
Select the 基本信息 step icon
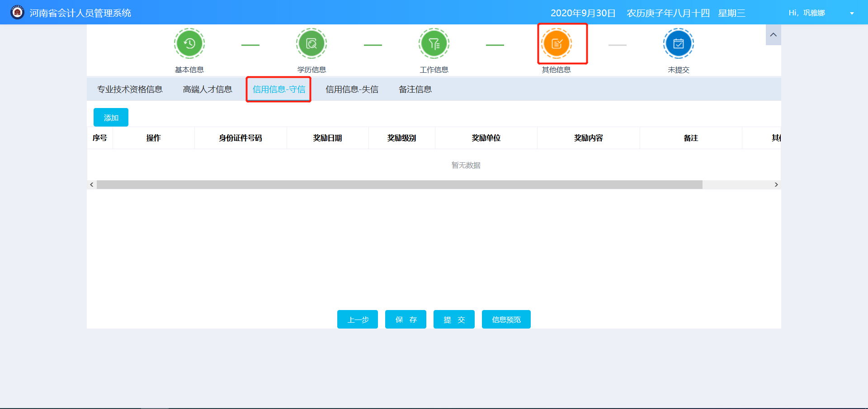click(189, 43)
